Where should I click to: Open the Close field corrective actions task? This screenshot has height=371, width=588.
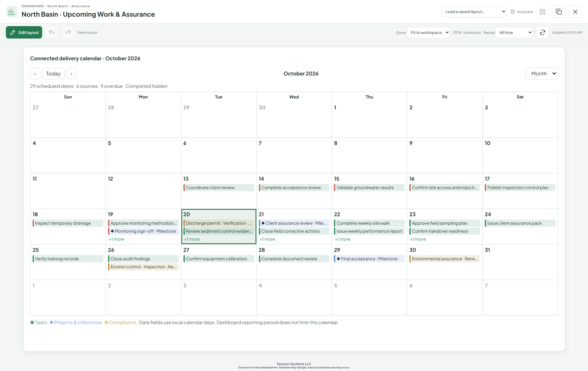[x=294, y=231]
